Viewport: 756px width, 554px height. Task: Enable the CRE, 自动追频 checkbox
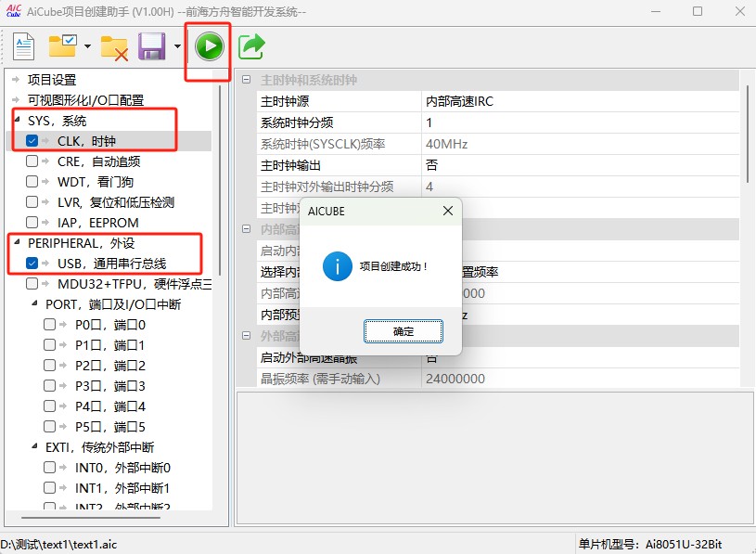click(x=32, y=161)
